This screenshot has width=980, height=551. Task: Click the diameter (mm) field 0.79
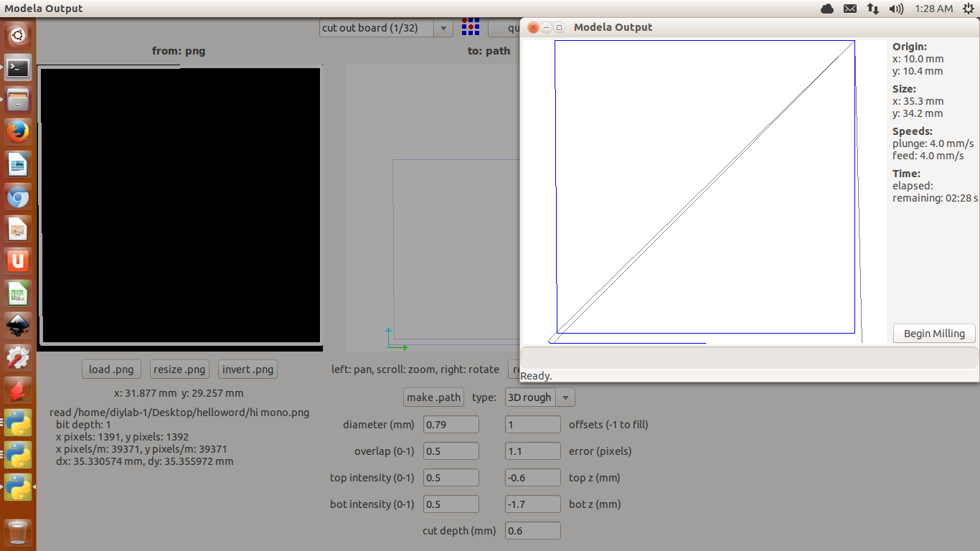[451, 424]
